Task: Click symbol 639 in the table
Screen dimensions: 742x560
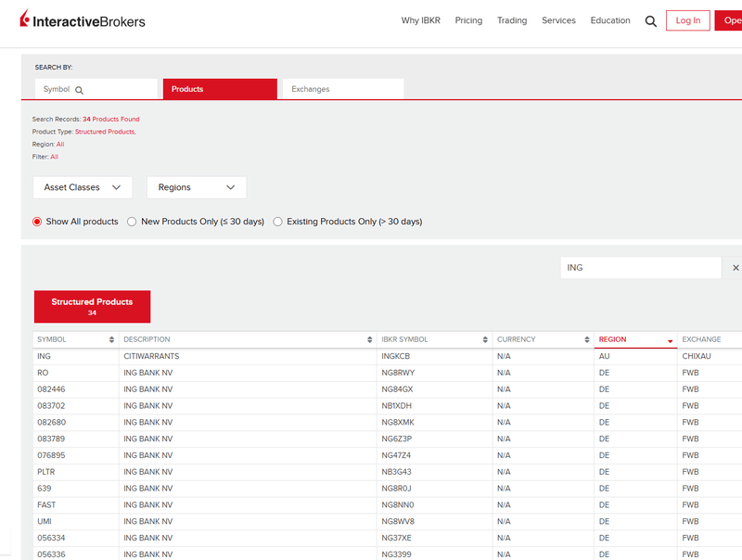Action: (44, 489)
